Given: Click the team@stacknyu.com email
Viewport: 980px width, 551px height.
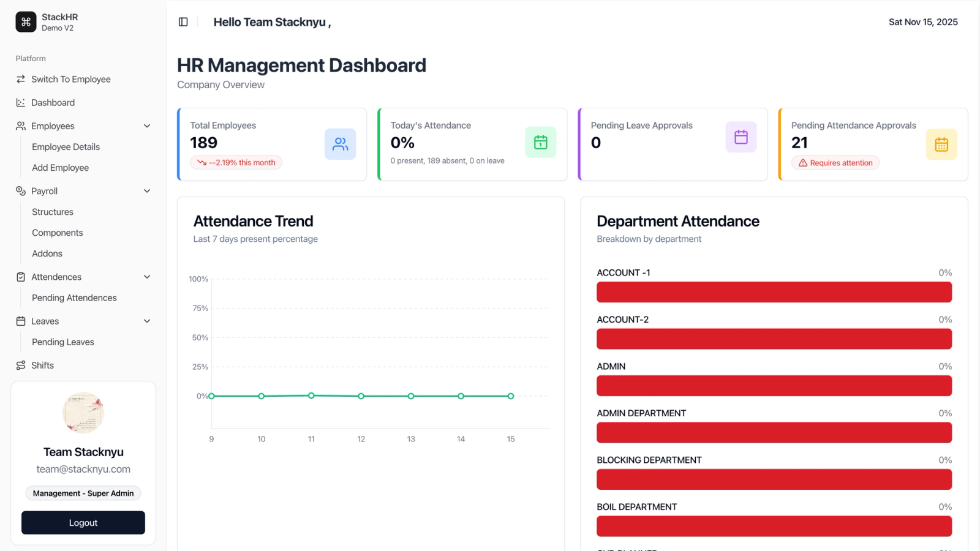Looking at the screenshot, I should click(83, 469).
